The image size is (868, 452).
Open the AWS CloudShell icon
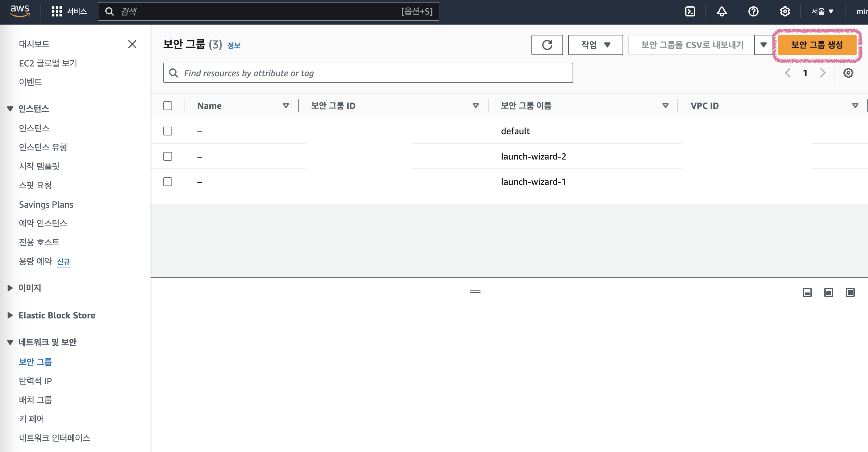(690, 11)
